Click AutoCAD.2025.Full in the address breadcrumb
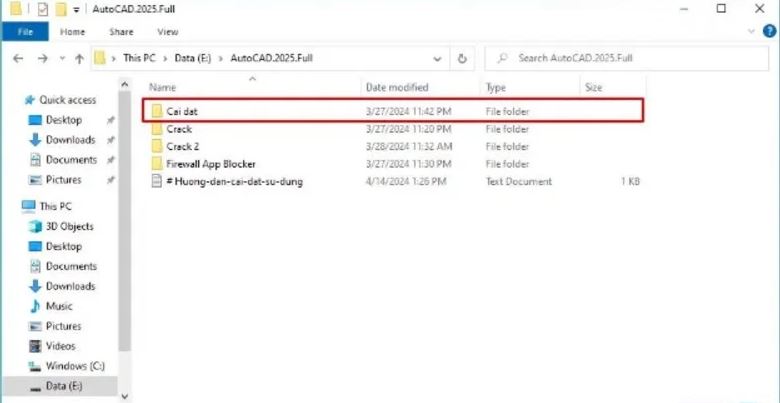The image size is (780, 403). pyautogui.click(x=272, y=58)
